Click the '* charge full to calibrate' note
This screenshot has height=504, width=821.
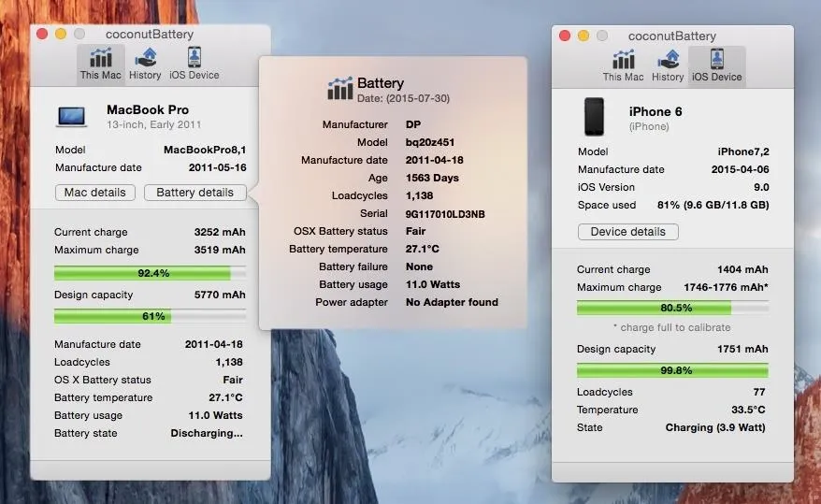pyautogui.click(x=671, y=327)
